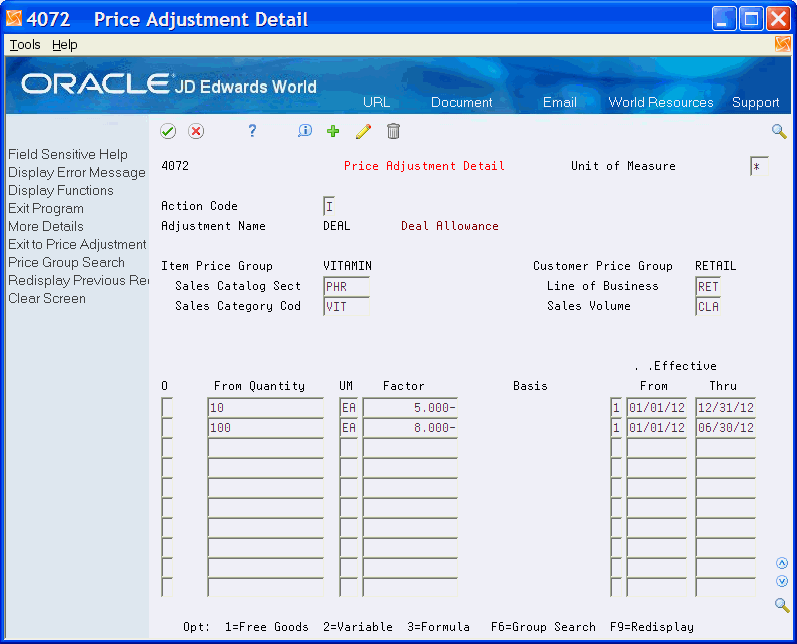Select Exit to Price Adjustment in sidebar
Screen dimensions: 797x644
[x=77, y=244]
